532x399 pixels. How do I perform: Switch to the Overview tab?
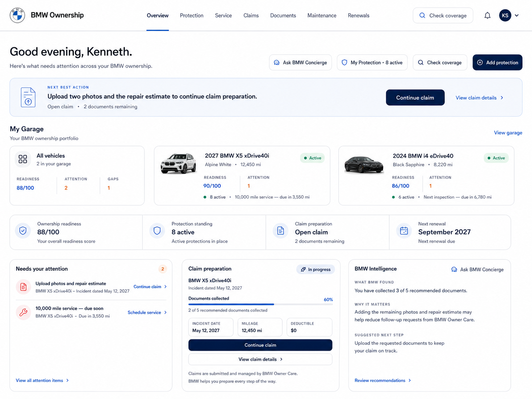158,15
